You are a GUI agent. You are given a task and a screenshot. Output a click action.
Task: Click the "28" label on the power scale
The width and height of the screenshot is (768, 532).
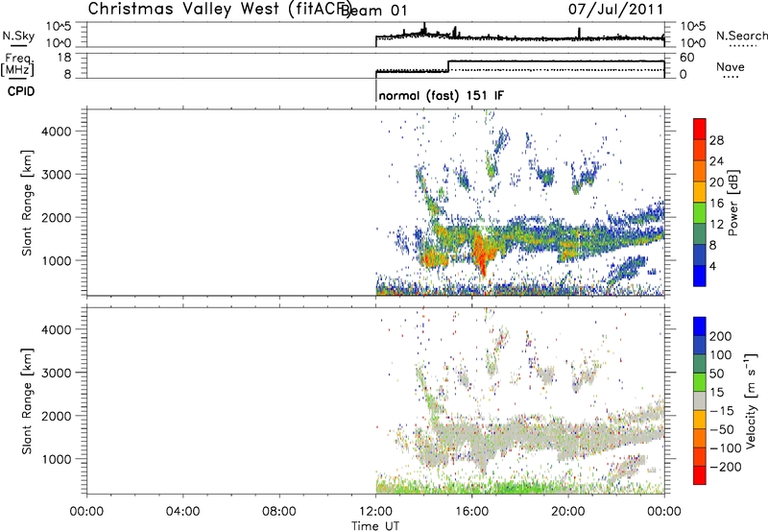[x=716, y=140]
